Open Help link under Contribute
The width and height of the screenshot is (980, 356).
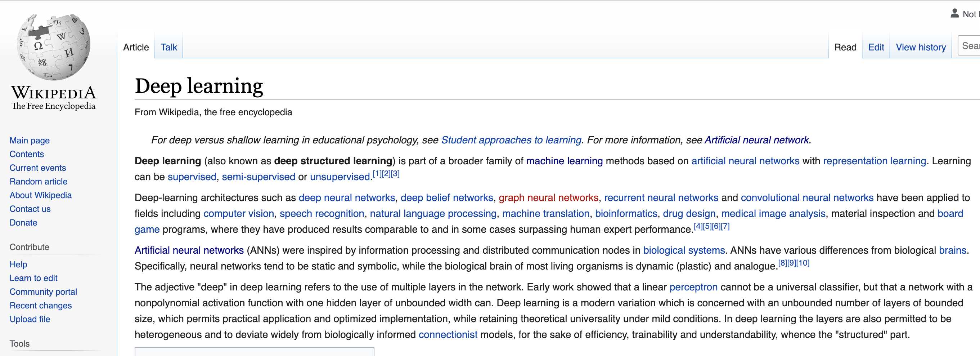point(18,264)
